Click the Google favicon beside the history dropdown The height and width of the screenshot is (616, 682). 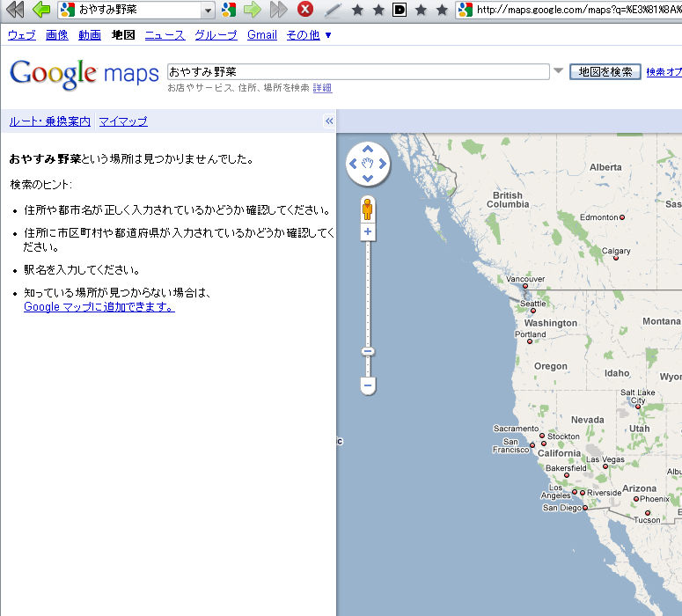229,10
